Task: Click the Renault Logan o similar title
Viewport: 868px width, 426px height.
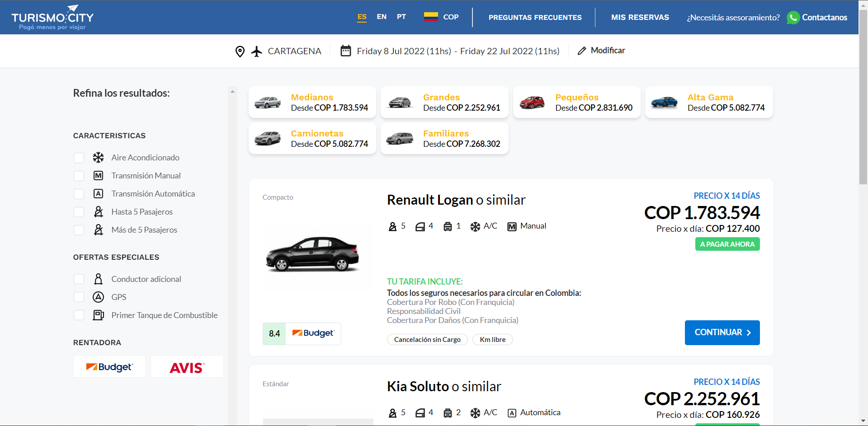Action: coord(456,200)
